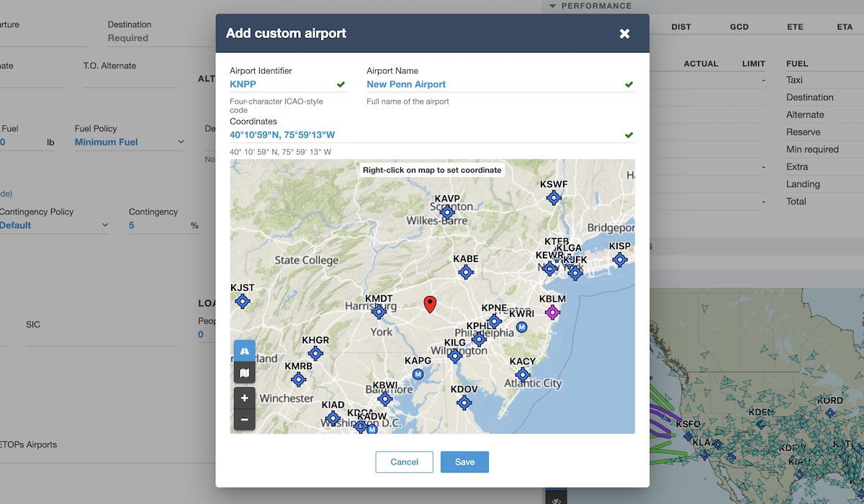Collapse the Performance section
Viewport: 864px width, 504px height.
point(553,6)
